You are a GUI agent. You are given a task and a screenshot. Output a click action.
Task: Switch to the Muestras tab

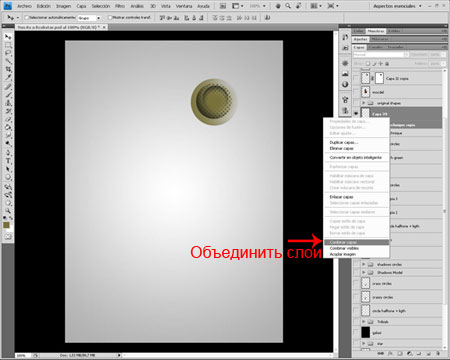click(x=376, y=31)
